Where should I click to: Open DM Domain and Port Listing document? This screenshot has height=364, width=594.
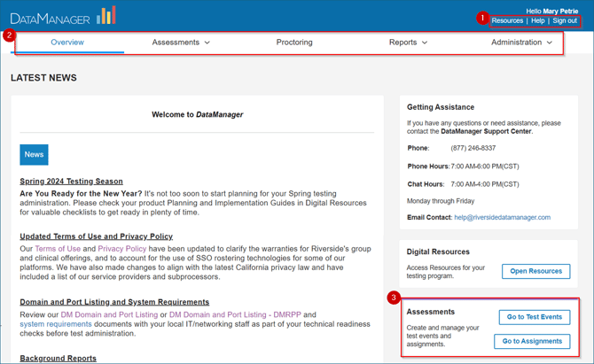coord(109,314)
